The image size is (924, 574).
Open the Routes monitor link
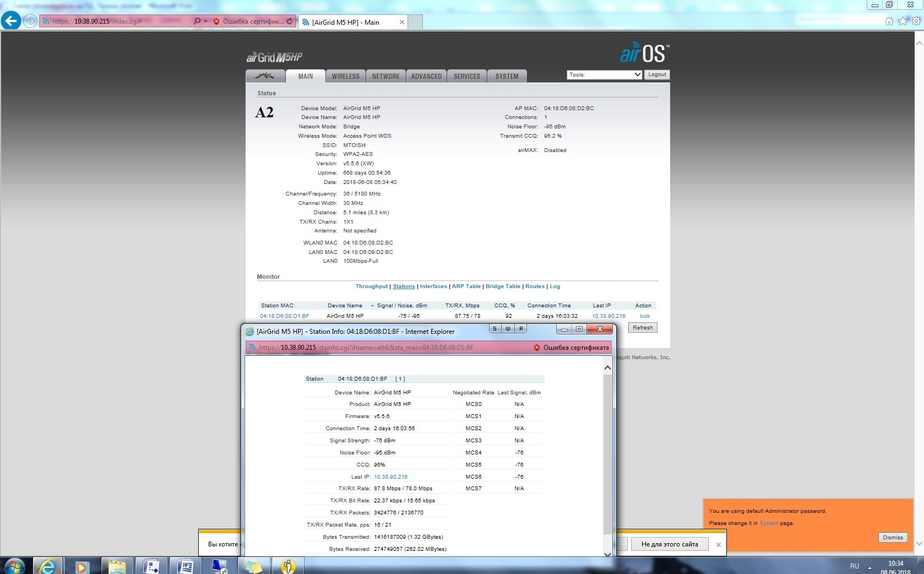[x=535, y=286]
